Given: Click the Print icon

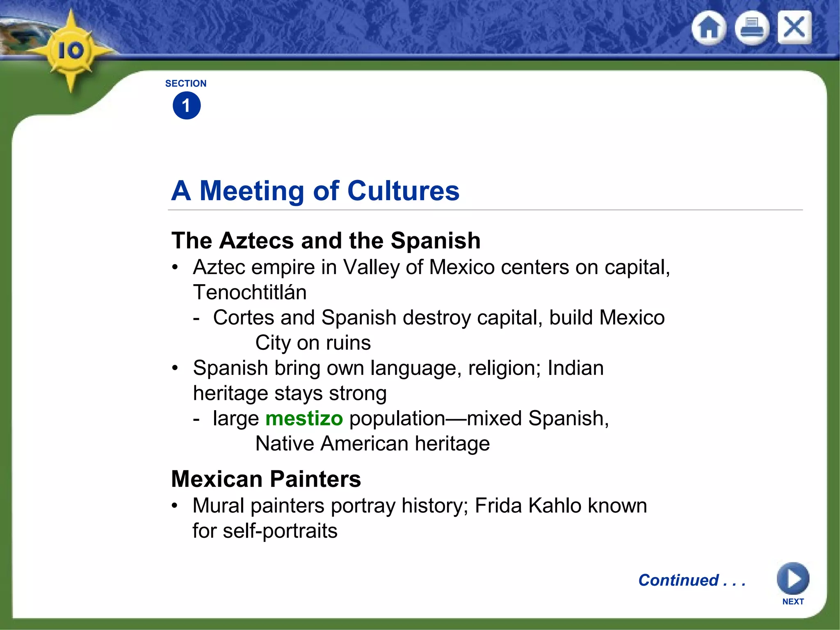Looking at the screenshot, I should pyautogui.click(x=752, y=28).
